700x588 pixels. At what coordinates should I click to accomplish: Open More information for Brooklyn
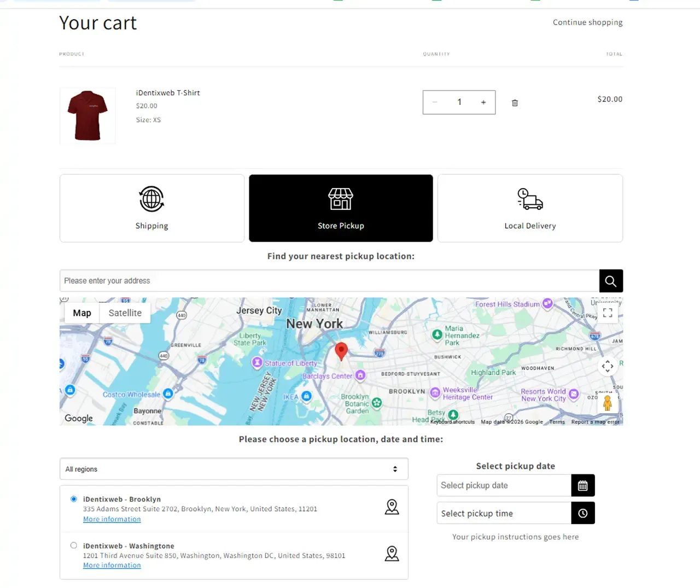point(112,519)
